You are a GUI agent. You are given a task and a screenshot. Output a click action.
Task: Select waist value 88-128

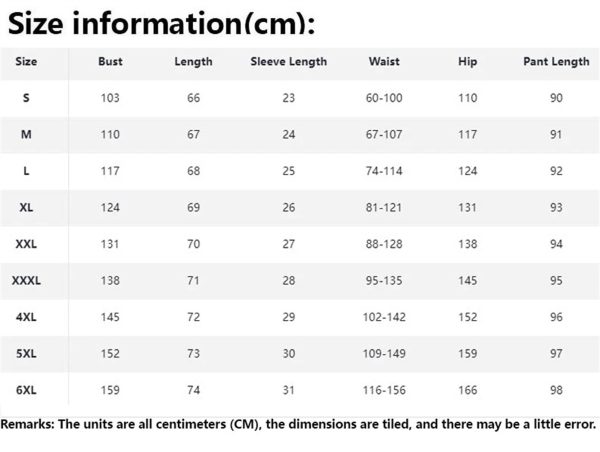(x=384, y=244)
